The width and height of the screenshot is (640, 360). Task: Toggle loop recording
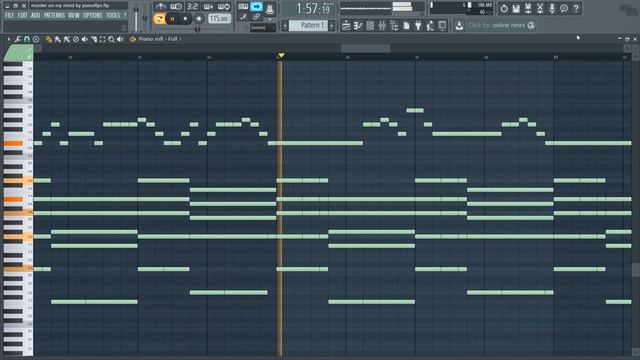click(224, 7)
